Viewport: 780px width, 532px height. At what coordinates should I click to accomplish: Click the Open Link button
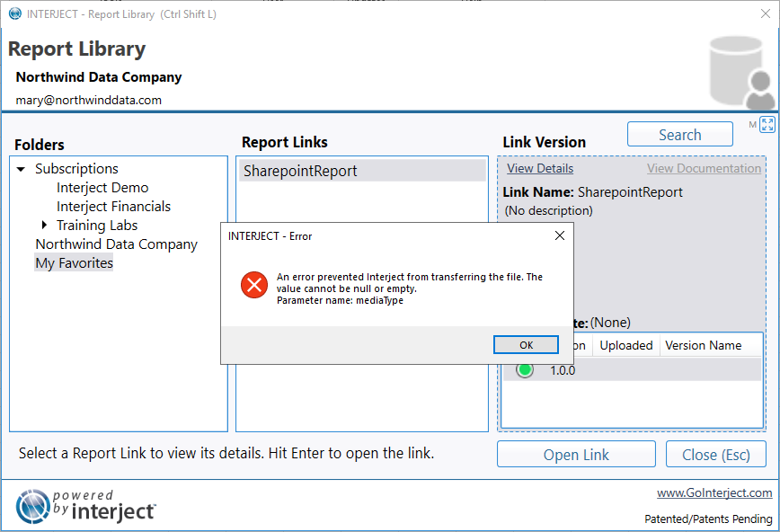click(x=576, y=455)
